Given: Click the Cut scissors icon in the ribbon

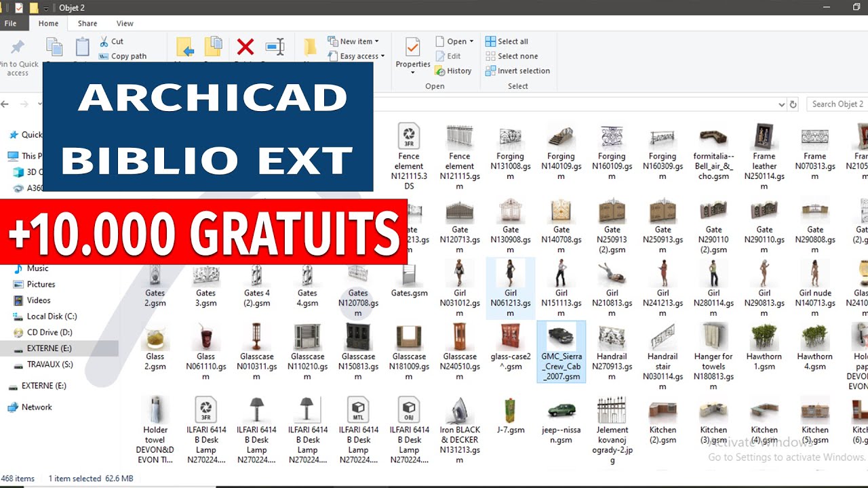Looking at the screenshot, I should point(104,41).
